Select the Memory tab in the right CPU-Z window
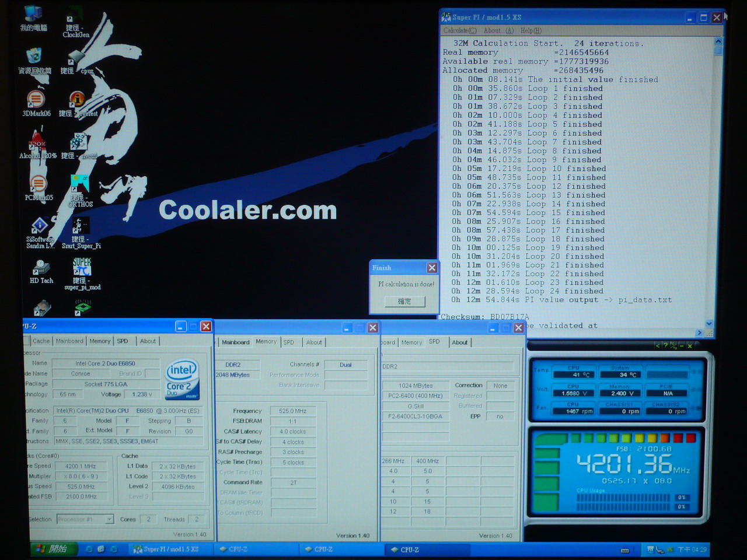 click(x=411, y=342)
